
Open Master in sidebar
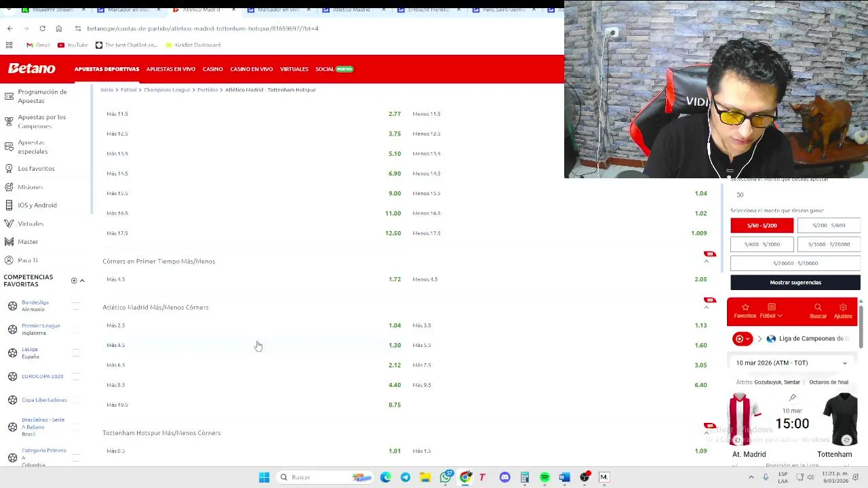[x=28, y=242]
